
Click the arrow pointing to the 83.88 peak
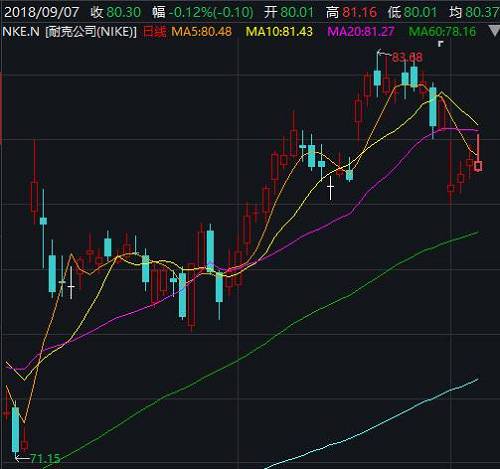384,53
